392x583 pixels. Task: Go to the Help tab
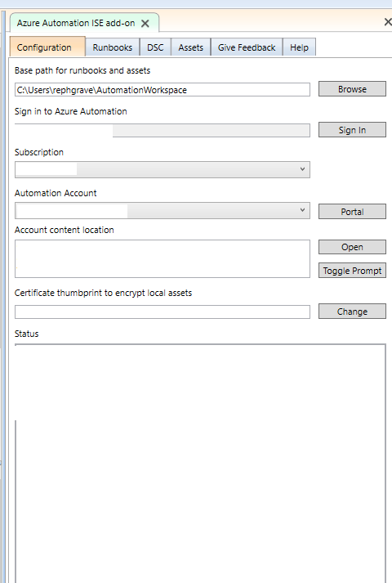point(299,47)
